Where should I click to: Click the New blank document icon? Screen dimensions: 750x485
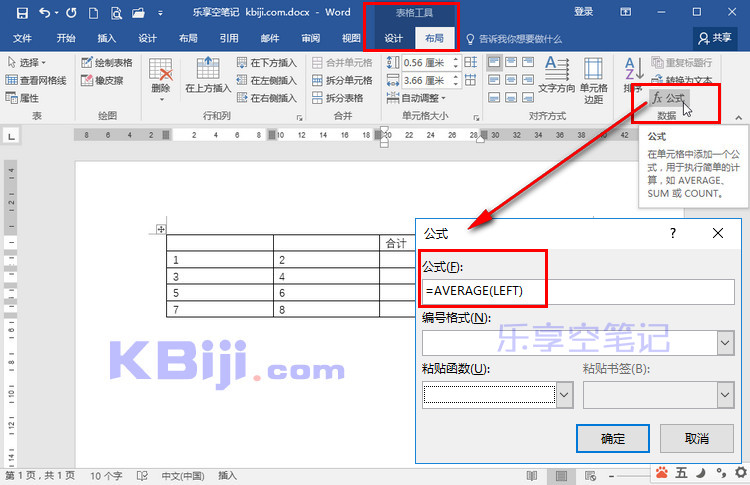click(94, 13)
